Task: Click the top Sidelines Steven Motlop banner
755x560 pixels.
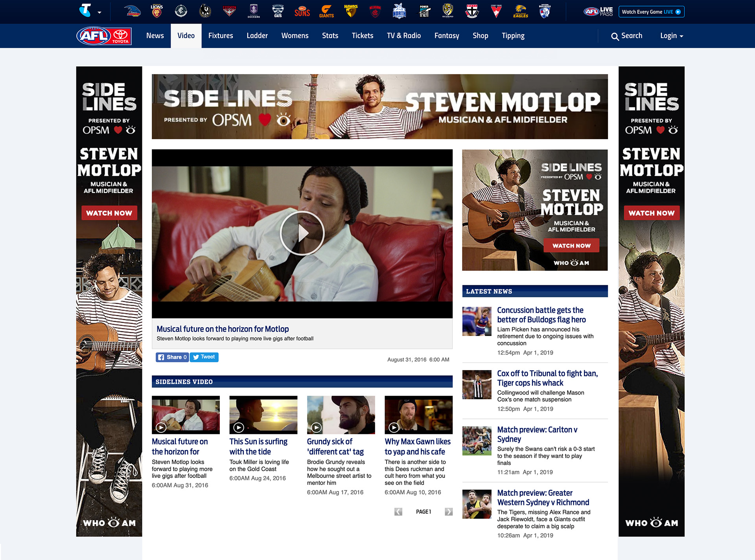Action: click(x=380, y=106)
